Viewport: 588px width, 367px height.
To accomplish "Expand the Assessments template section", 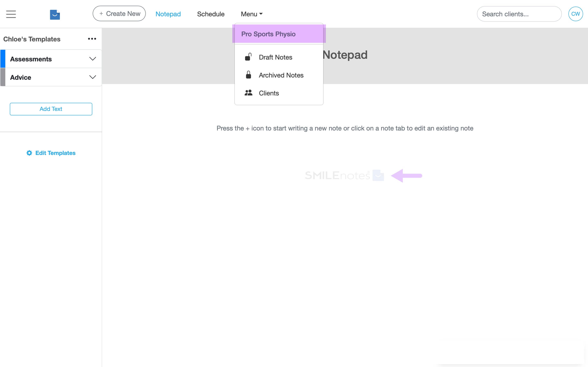I will (92, 59).
